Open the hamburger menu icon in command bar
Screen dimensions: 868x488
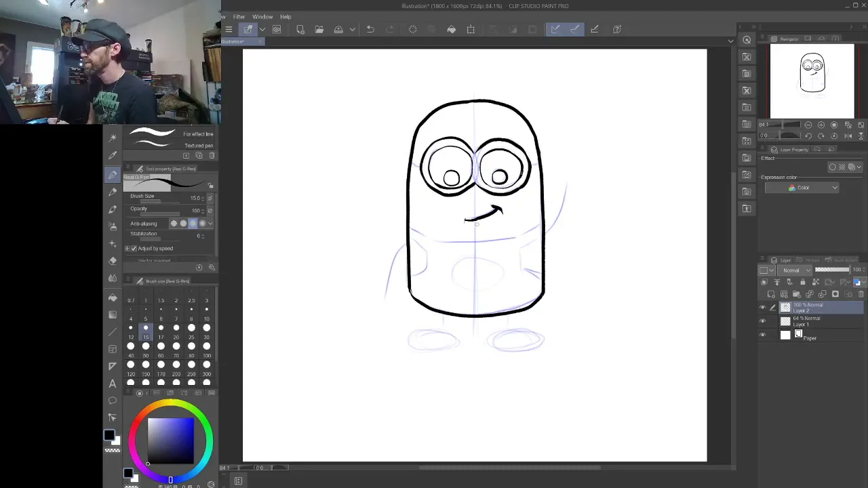[229, 29]
